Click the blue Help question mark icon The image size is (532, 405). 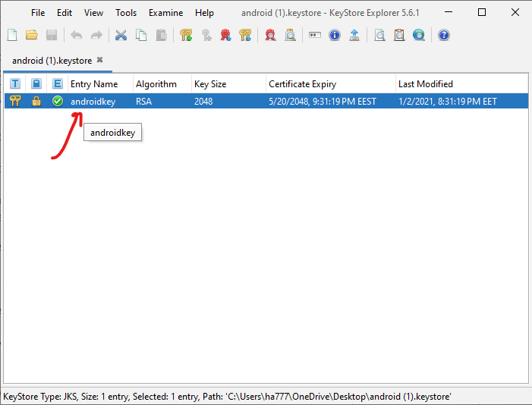tap(444, 35)
